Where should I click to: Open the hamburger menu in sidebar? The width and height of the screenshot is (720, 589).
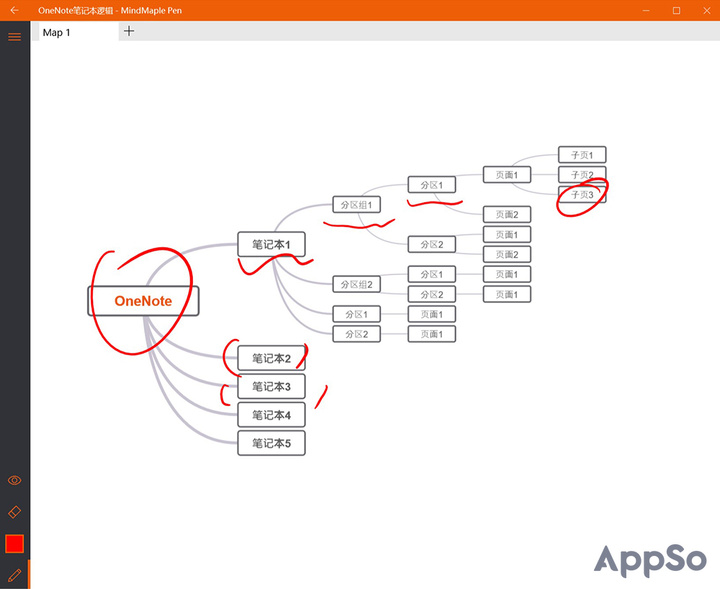pyautogui.click(x=15, y=37)
